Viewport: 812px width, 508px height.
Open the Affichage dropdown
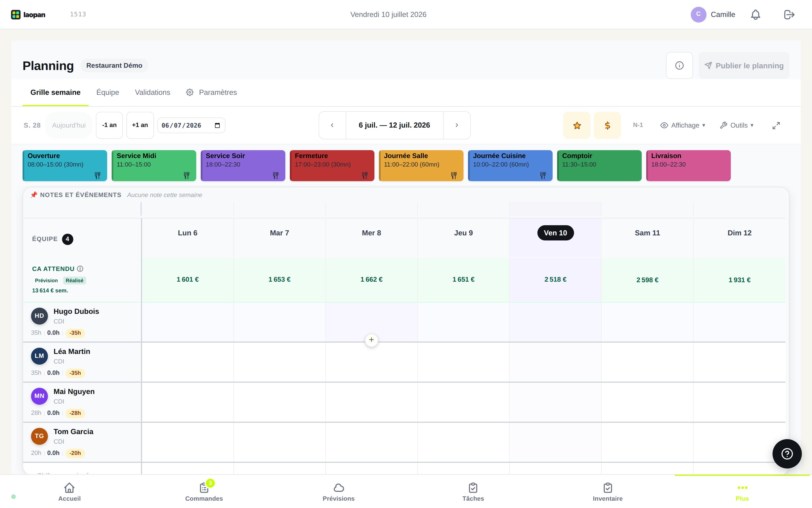pos(683,125)
